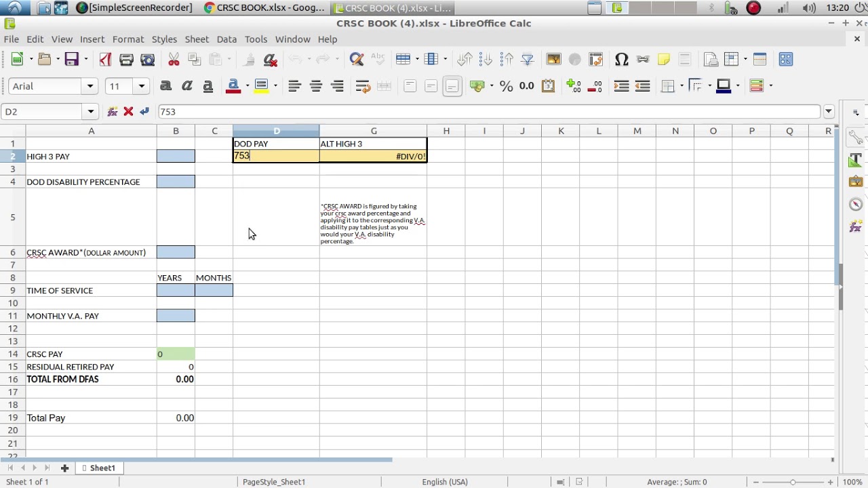The height and width of the screenshot is (488, 868).
Task: Expand the Name Box dropdown for D2
Action: pyautogui.click(x=91, y=112)
